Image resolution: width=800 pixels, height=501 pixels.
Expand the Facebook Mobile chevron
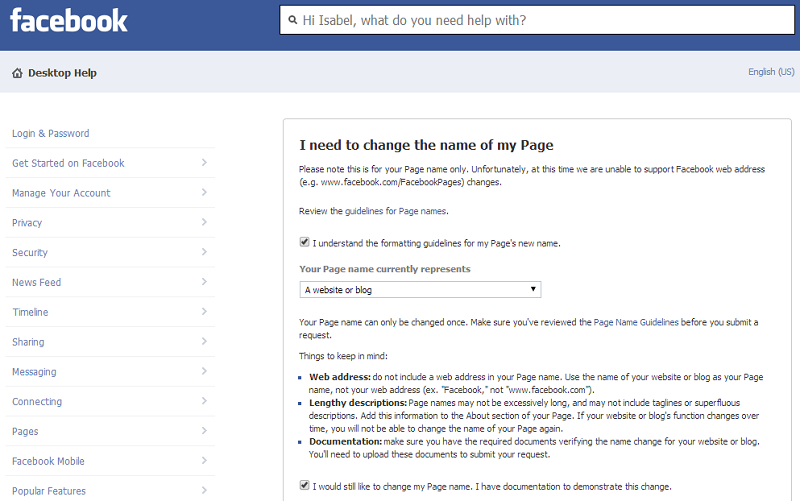[x=204, y=460]
